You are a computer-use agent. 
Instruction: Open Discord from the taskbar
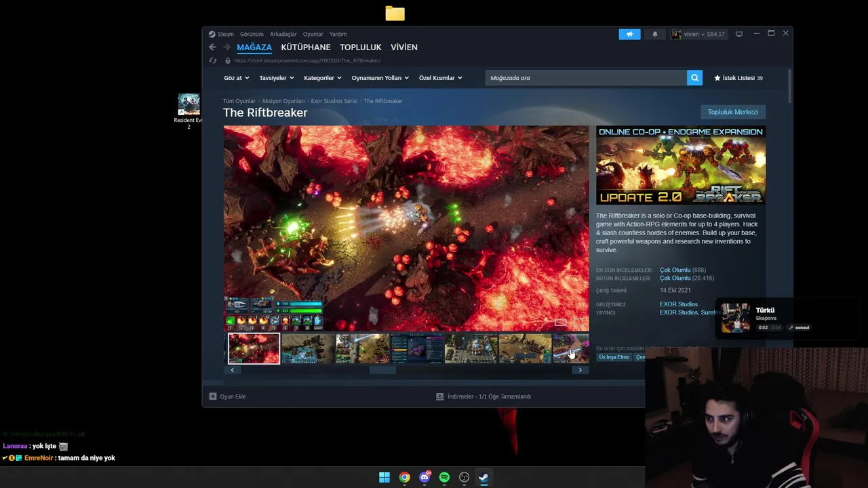click(x=425, y=477)
